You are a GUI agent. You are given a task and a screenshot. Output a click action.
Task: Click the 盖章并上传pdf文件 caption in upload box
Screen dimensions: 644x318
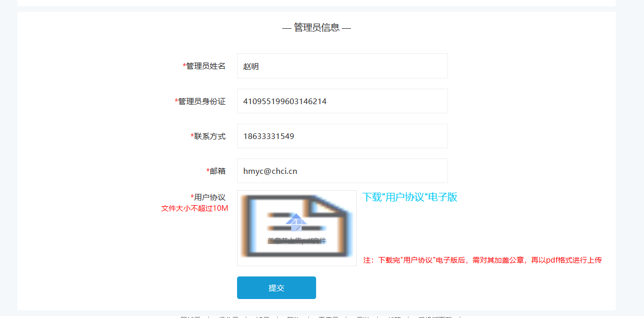coord(297,241)
